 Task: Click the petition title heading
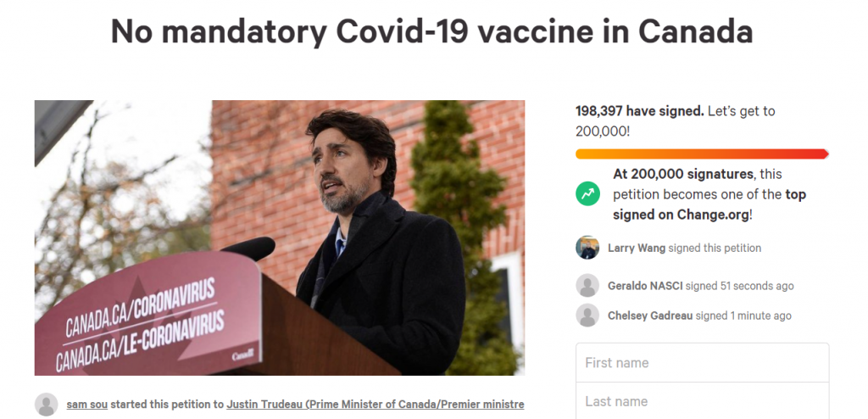[x=431, y=31]
